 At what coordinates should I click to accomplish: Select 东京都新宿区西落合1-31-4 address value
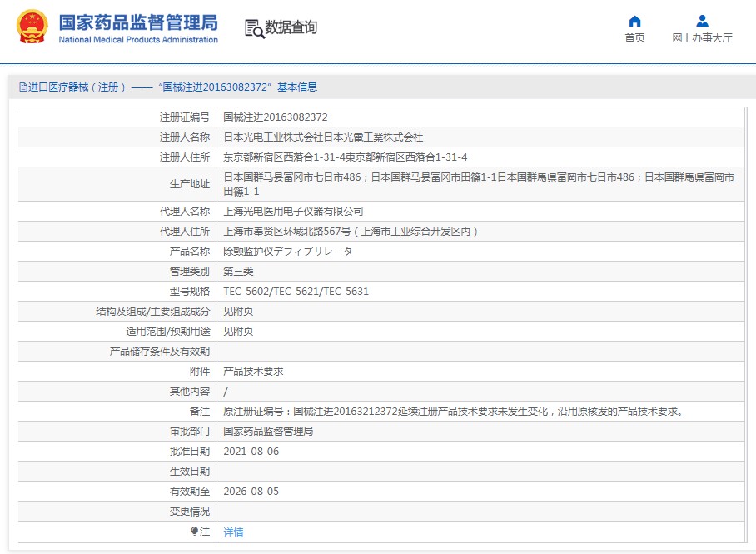[x=346, y=157]
